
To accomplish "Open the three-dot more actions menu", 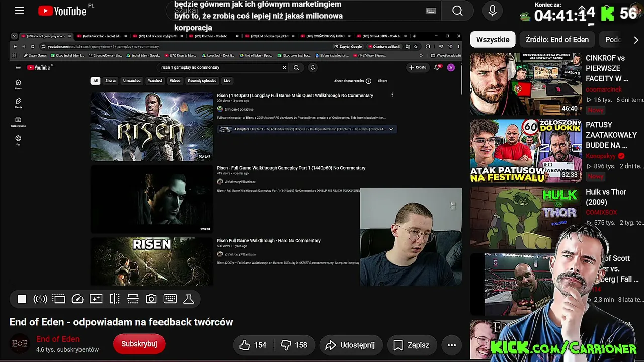I will click(452, 345).
